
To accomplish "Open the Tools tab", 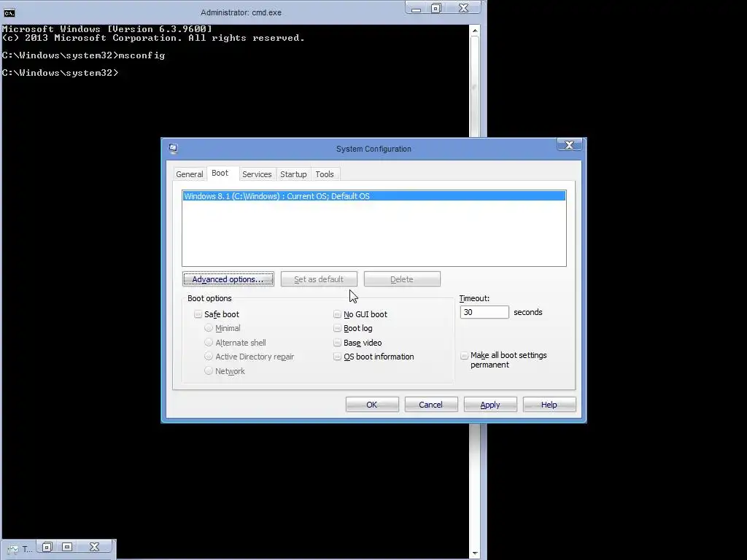I will (325, 174).
